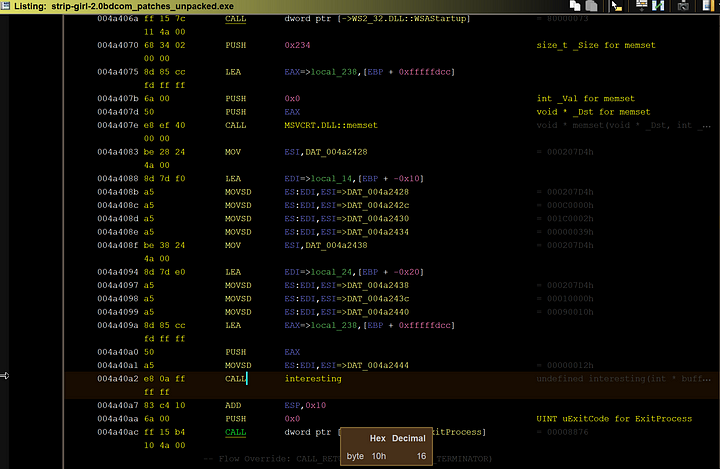This screenshot has height=469, width=720.
Task: Click ADD mnemonic at 004a40a7
Action: pos(233,405)
